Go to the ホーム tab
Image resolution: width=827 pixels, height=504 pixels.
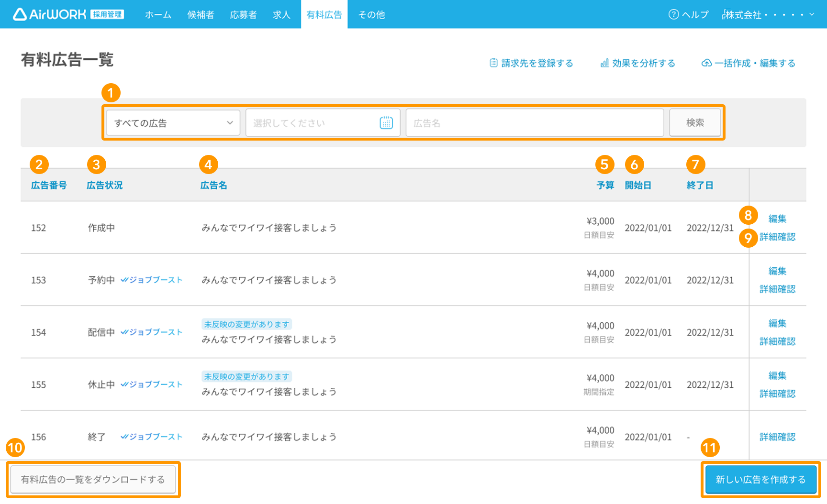point(158,15)
